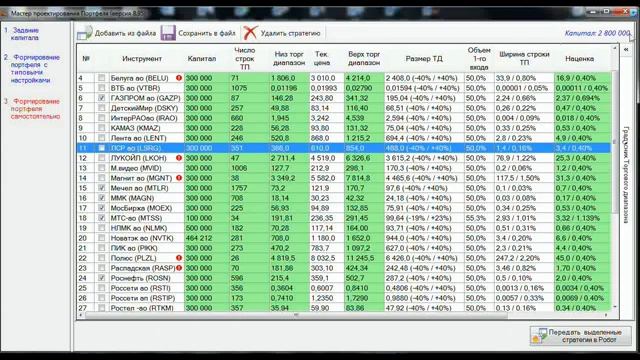Image resolution: width=640 pixels, height=360 pixels.
Task: Click warning icon next to Магнит ао (MGNT)
Action: click(179, 178)
